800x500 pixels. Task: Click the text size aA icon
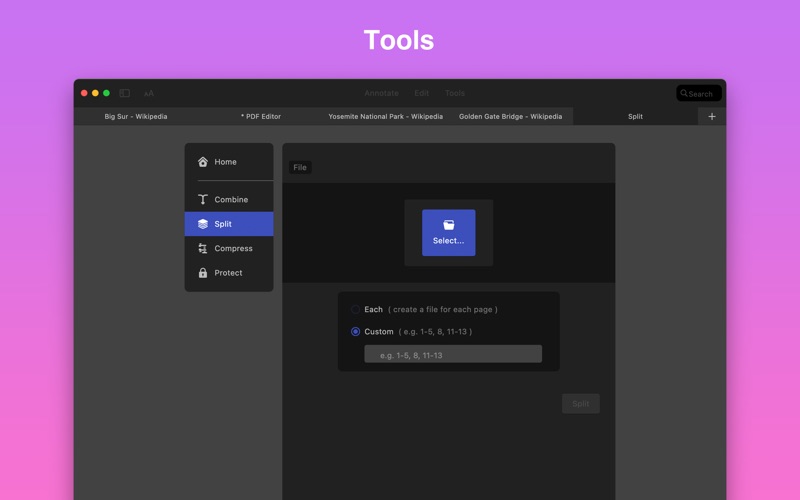point(148,93)
